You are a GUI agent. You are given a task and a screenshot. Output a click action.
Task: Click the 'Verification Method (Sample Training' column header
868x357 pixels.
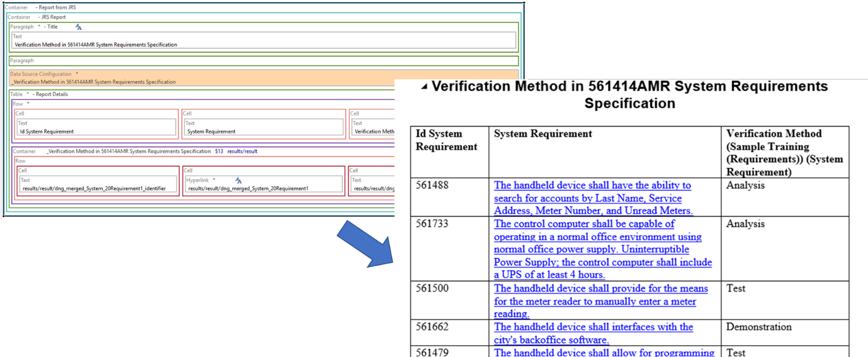click(x=785, y=153)
